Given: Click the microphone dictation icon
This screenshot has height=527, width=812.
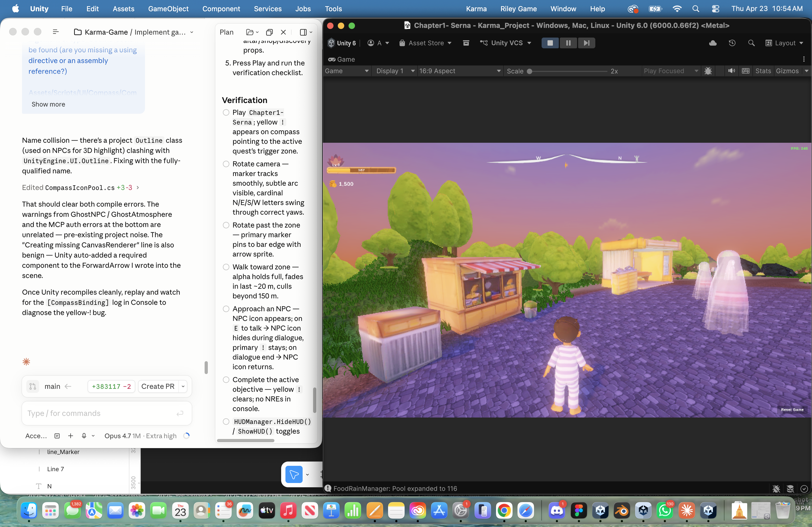Looking at the screenshot, I should pos(84,436).
